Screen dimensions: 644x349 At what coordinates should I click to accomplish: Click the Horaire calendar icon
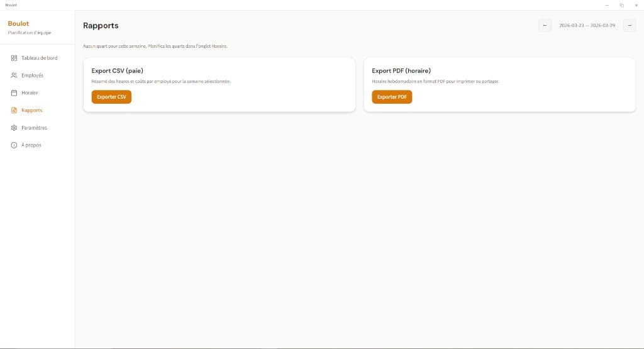point(14,93)
